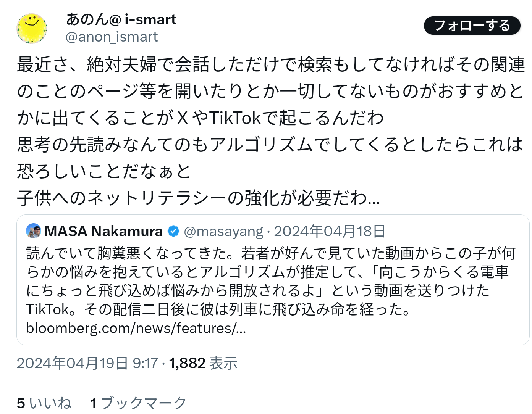Open the あのん@ i-smart display name
Screen dimensions: 532x414
click(x=121, y=19)
